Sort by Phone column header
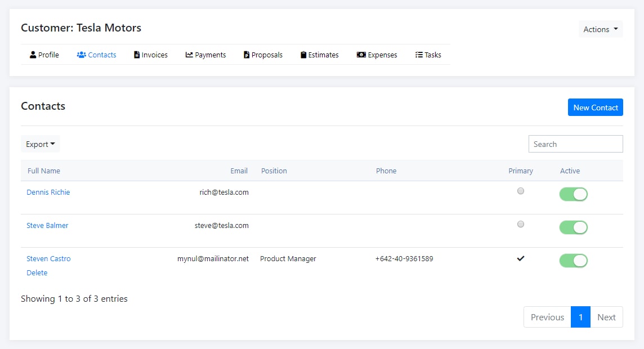The image size is (644, 349). click(386, 171)
